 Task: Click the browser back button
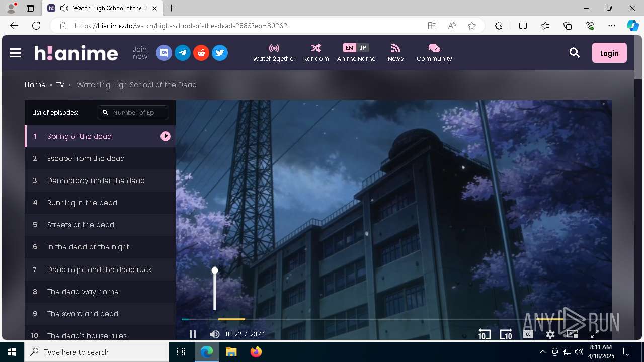pyautogui.click(x=14, y=26)
